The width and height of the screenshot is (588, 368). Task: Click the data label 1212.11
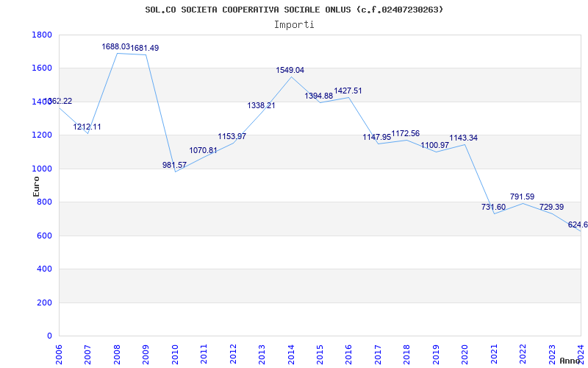87,127
